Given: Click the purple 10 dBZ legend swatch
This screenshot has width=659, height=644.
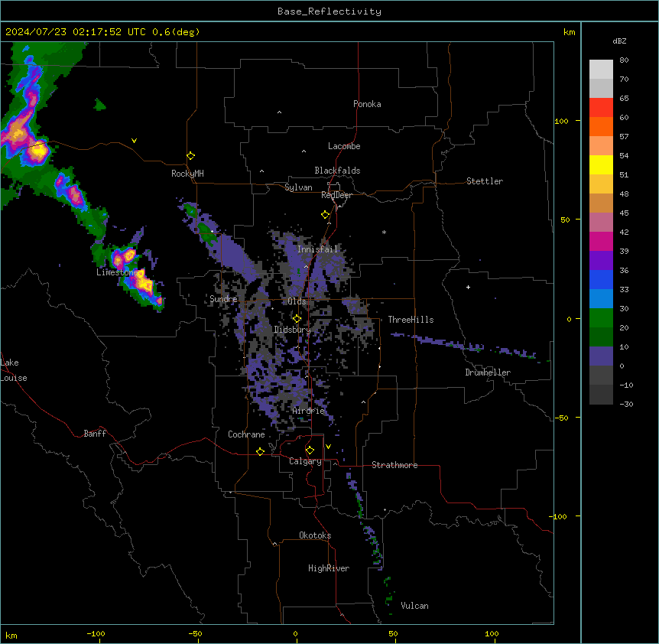Looking at the screenshot, I should (601, 356).
